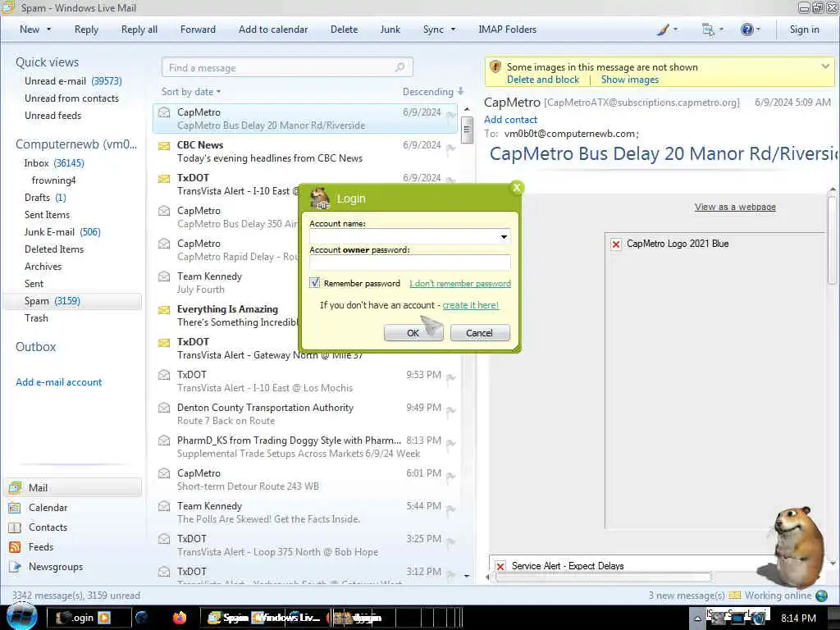Image resolution: width=840 pixels, height=630 pixels.
Task: Click broken image icon for CapMetro Logo
Action: [x=616, y=244]
